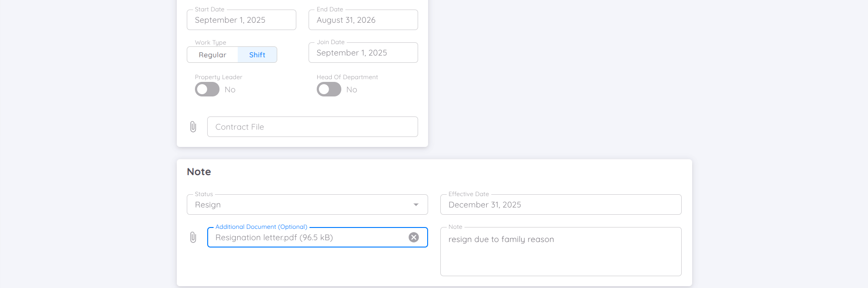Open the Status dropdown showing Resign
The width and height of the screenshot is (868, 288).
point(300,205)
